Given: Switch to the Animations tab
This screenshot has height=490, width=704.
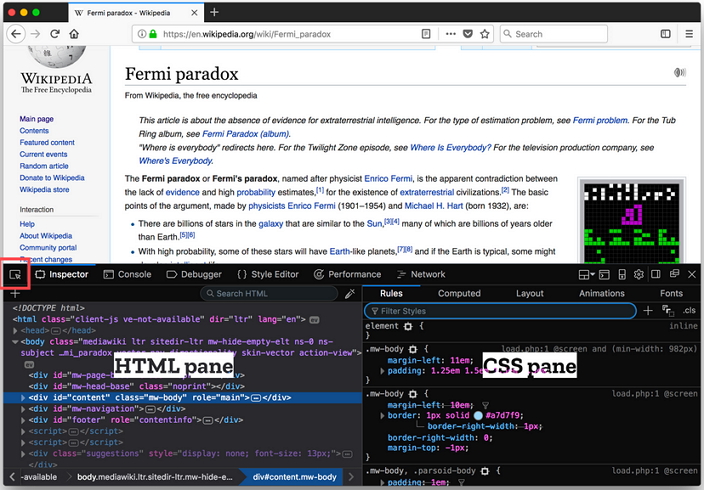Looking at the screenshot, I should click(602, 293).
